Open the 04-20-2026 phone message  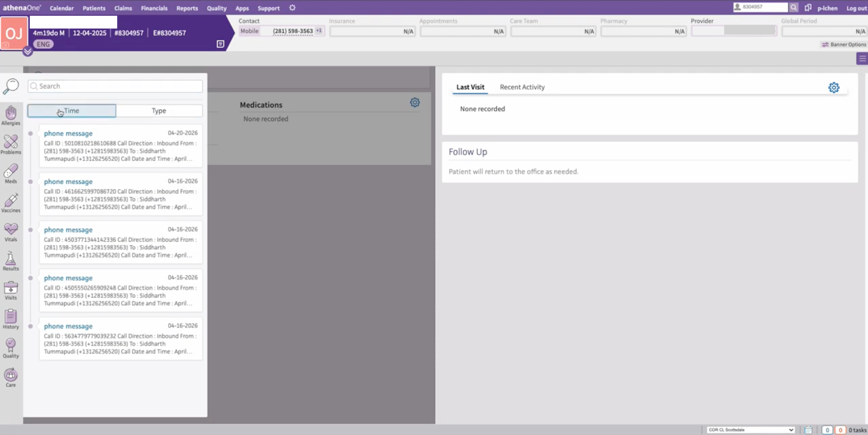[120, 146]
